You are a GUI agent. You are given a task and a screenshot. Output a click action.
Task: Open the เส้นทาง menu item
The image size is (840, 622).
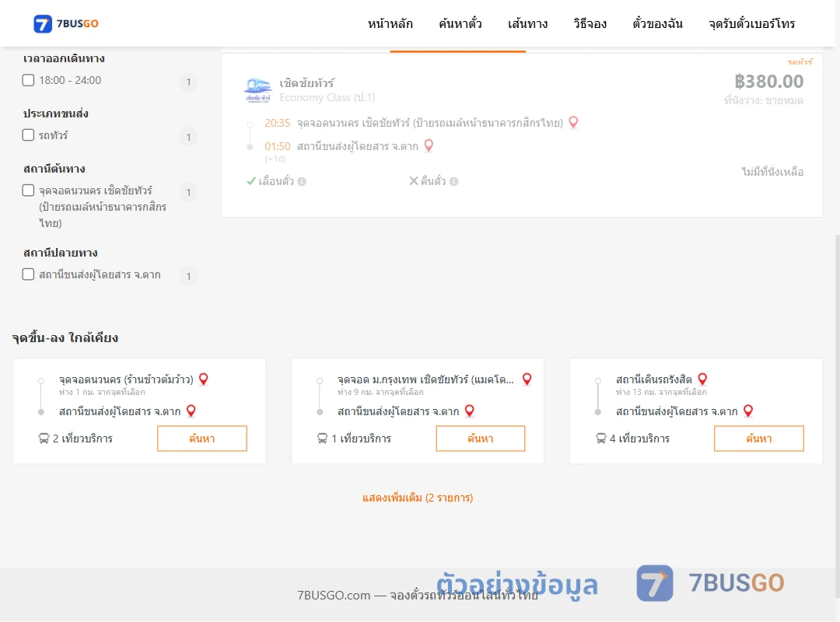pyautogui.click(x=527, y=23)
